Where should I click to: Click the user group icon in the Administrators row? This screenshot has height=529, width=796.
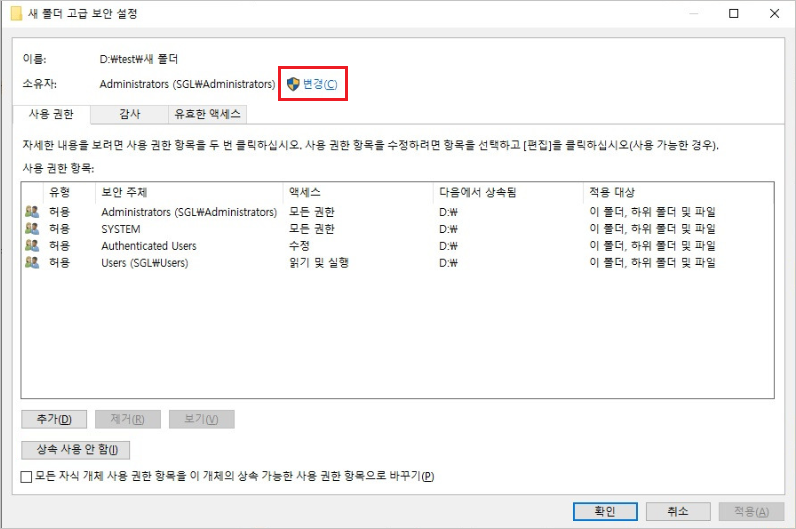click(32, 212)
